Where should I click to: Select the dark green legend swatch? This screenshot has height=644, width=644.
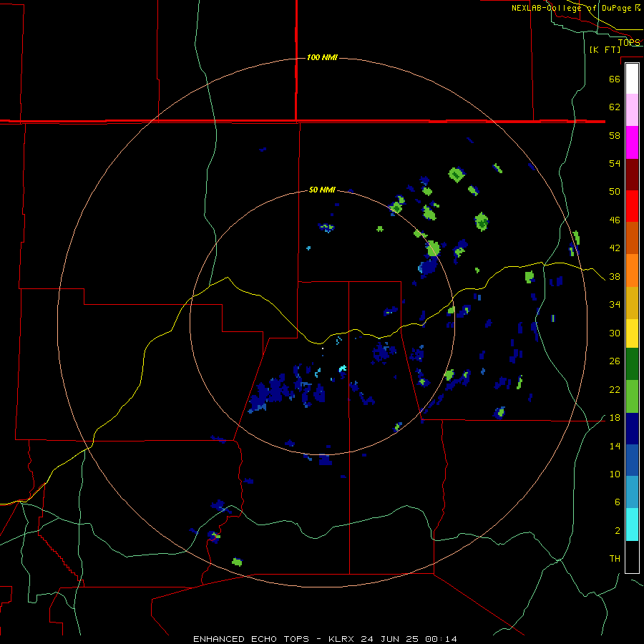(632, 364)
